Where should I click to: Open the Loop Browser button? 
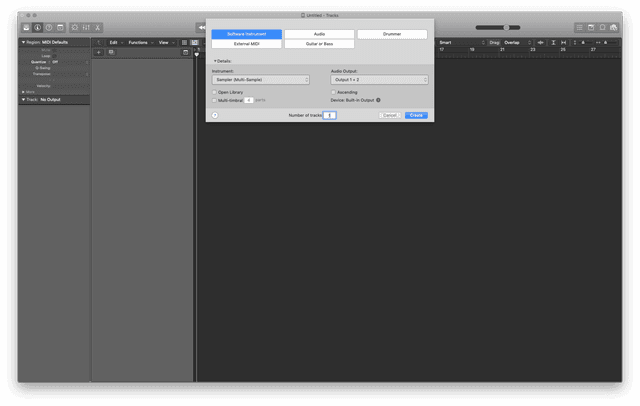[x=602, y=27]
